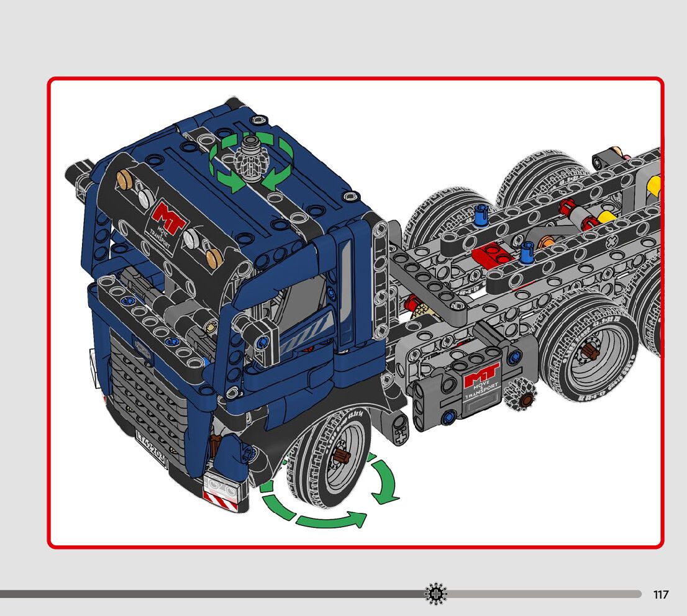
Task: Click page number 117
Action: click(661, 595)
